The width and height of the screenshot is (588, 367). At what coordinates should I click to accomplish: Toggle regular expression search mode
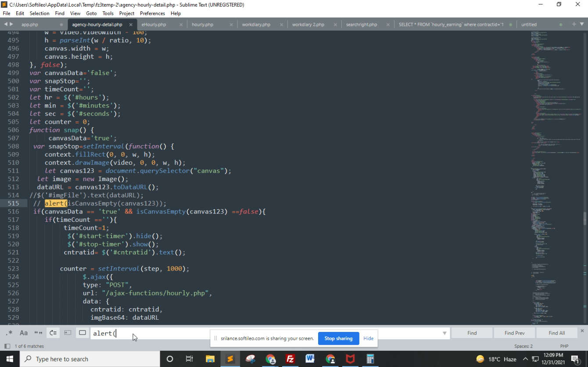coord(9,333)
